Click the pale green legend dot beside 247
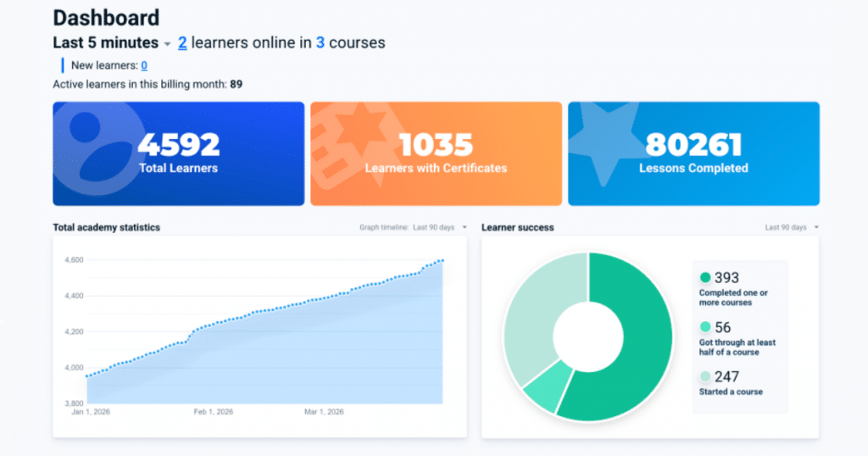Image resolution: width=868 pixels, height=456 pixels. pos(705,377)
